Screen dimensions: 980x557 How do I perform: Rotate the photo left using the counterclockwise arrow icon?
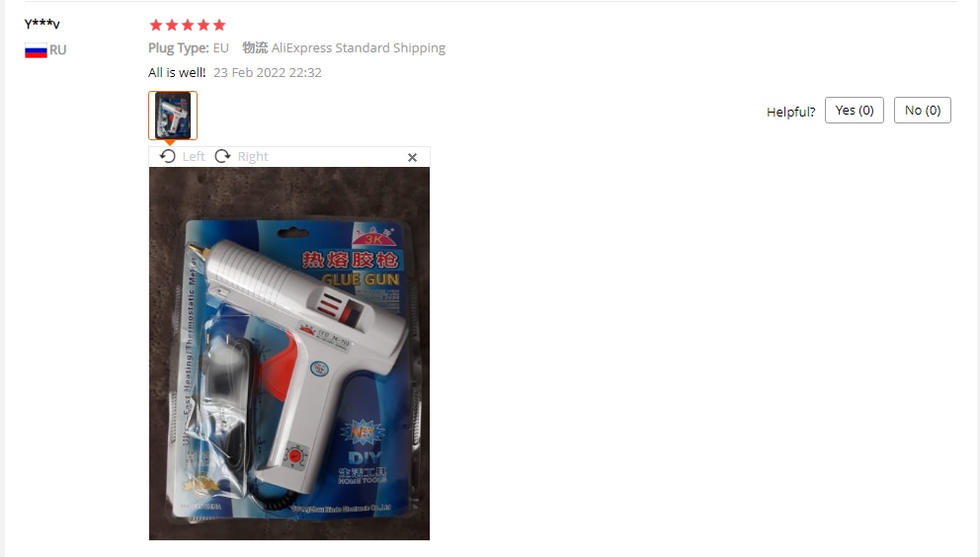click(168, 156)
